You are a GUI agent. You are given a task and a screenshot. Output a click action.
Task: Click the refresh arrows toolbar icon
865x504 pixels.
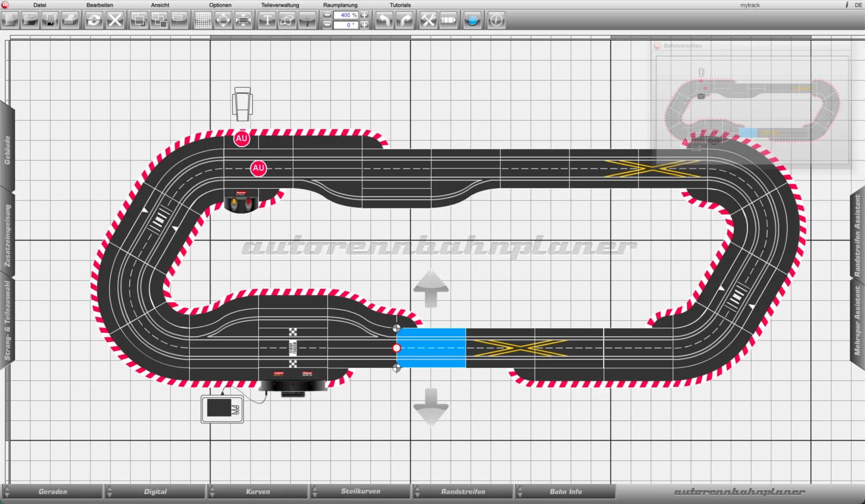point(94,20)
